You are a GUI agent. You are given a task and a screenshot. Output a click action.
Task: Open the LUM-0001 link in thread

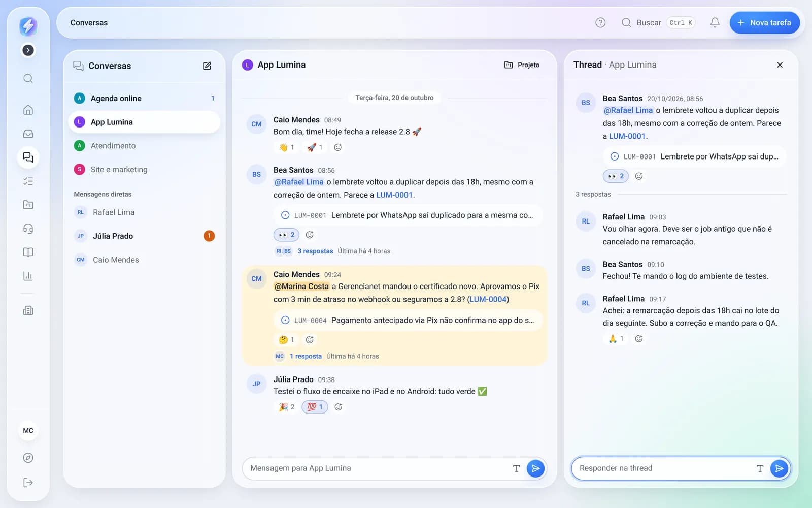click(627, 136)
